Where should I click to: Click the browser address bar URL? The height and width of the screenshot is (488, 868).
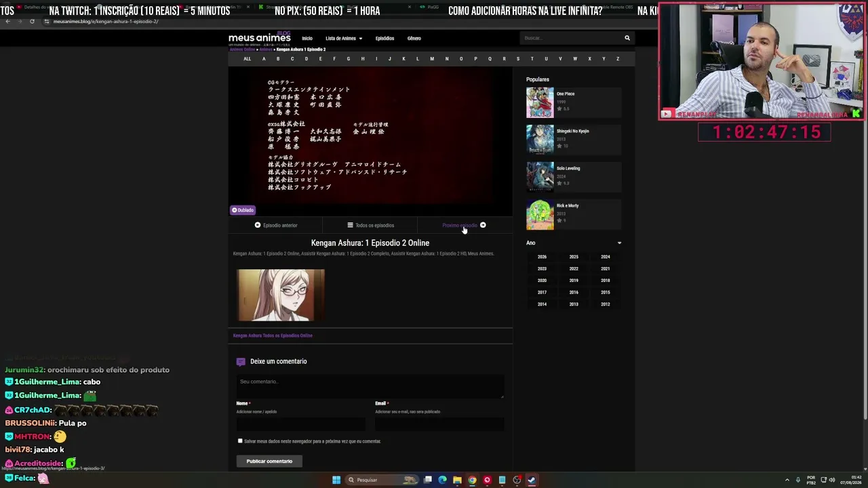106,21
